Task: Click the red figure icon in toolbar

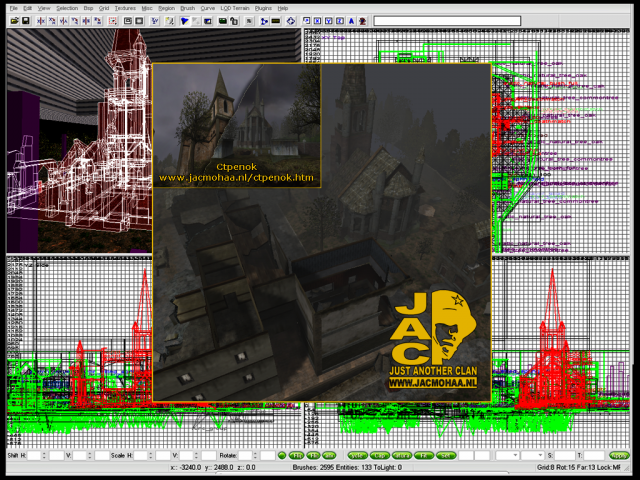Action: (x=362, y=21)
